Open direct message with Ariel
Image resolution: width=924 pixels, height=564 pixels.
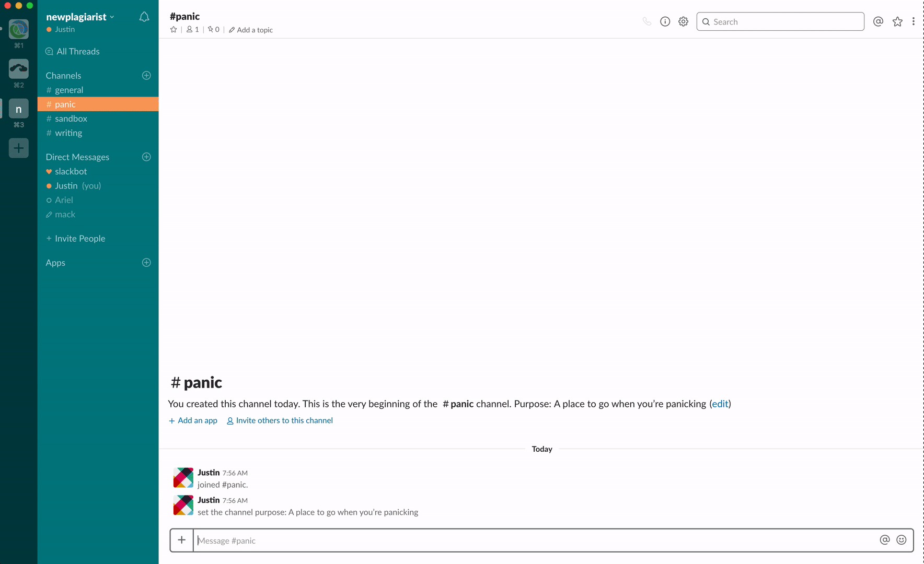98,200
